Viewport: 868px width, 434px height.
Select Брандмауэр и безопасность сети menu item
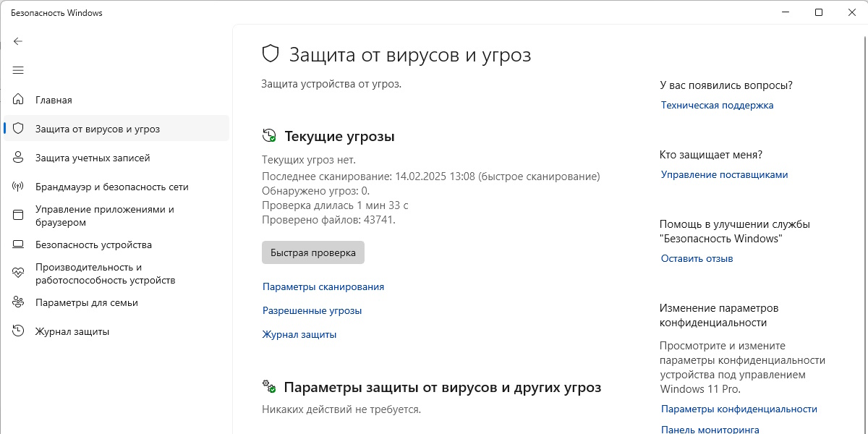[111, 187]
